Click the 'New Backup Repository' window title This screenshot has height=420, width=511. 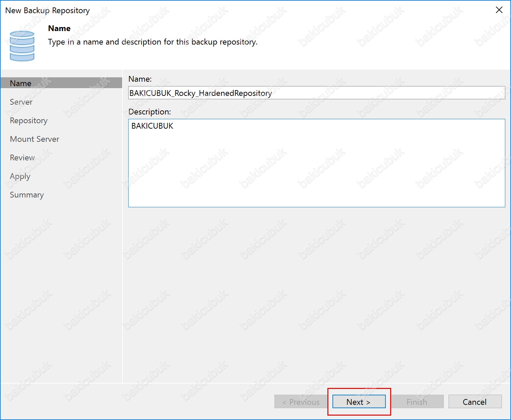point(48,10)
